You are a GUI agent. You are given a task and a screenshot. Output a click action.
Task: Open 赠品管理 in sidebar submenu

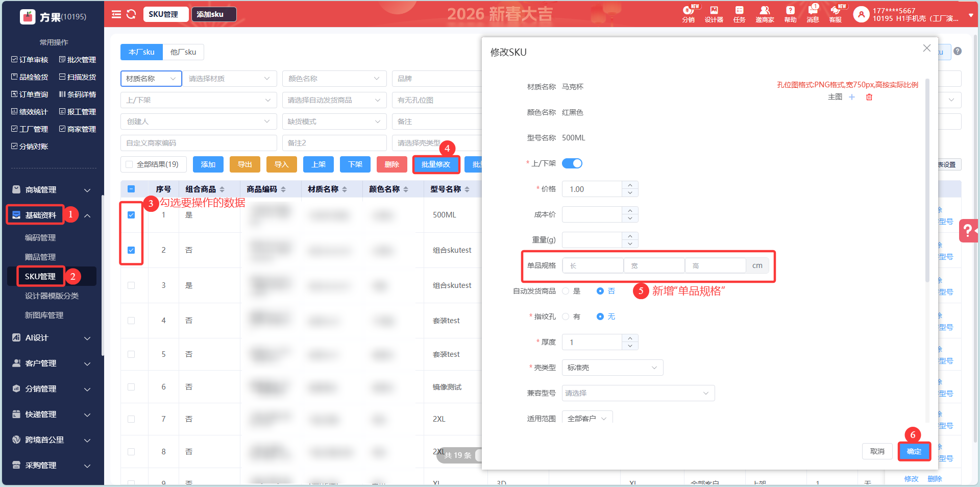tap(40, 257)
